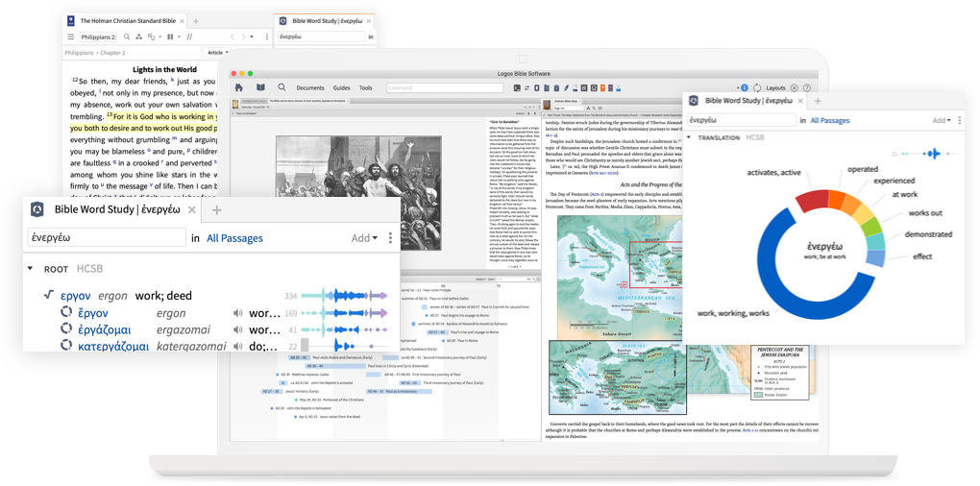Open the Holman Bible panel hamburger menu

(71, 36)
